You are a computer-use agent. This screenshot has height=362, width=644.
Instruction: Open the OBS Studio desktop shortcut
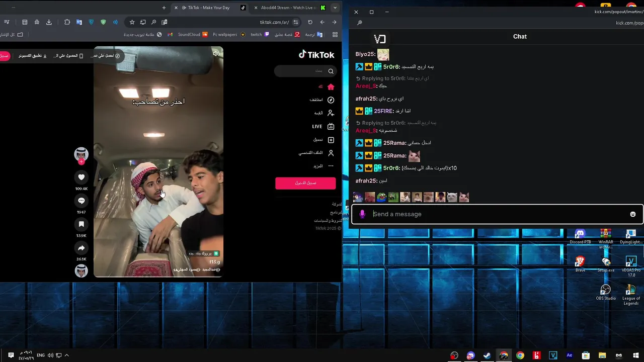coord(606,293)
